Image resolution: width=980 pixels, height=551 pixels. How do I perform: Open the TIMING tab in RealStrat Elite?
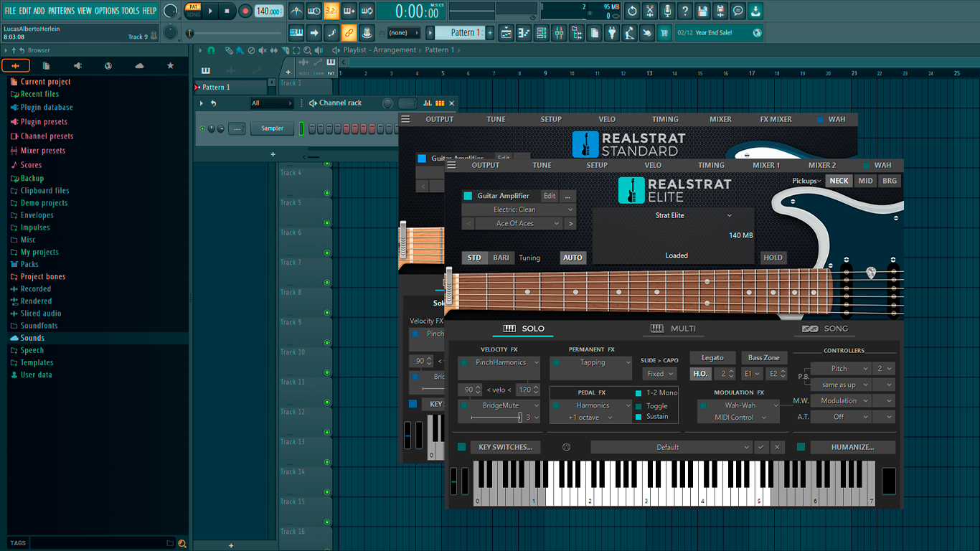tap(711, 165)
